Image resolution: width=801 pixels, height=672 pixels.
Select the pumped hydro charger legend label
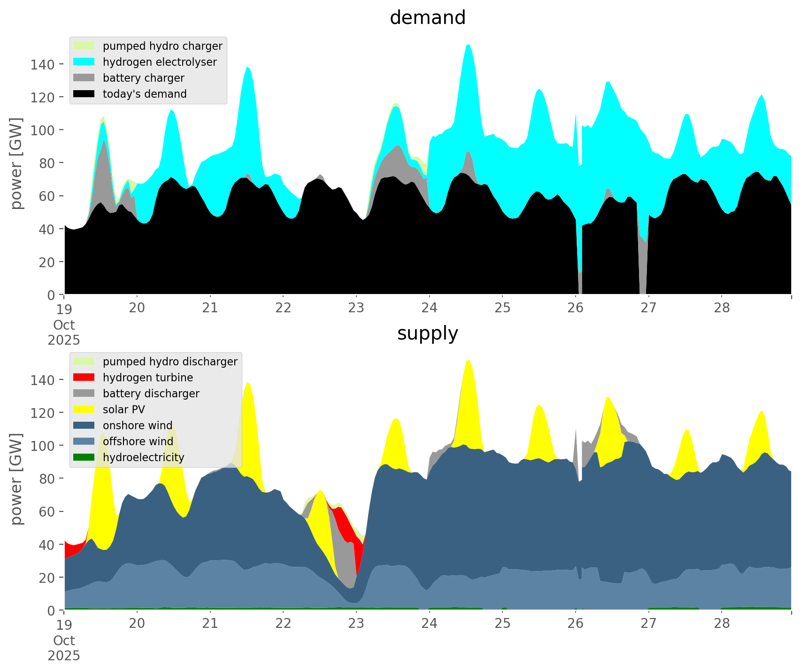(x=162, y=46)
